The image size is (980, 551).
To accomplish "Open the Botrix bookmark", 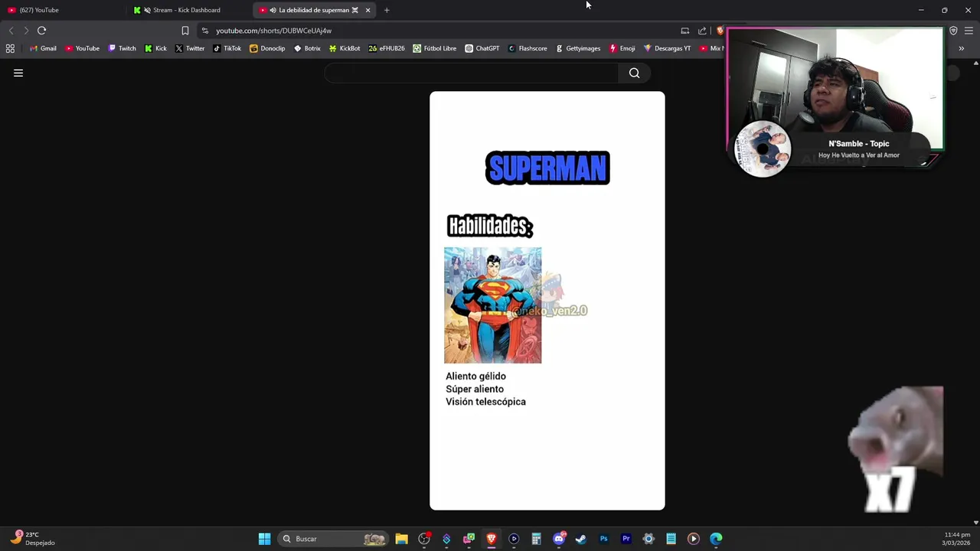I will (307, 48).
